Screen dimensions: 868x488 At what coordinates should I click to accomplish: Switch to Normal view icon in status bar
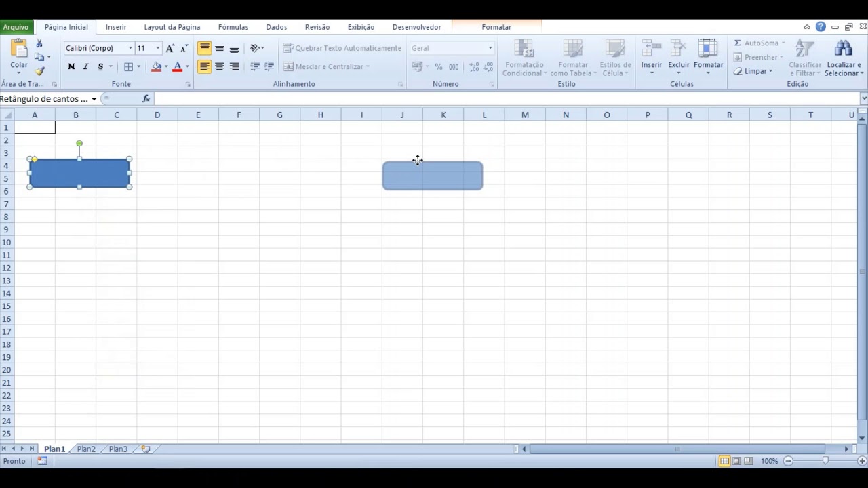(724, 461)
